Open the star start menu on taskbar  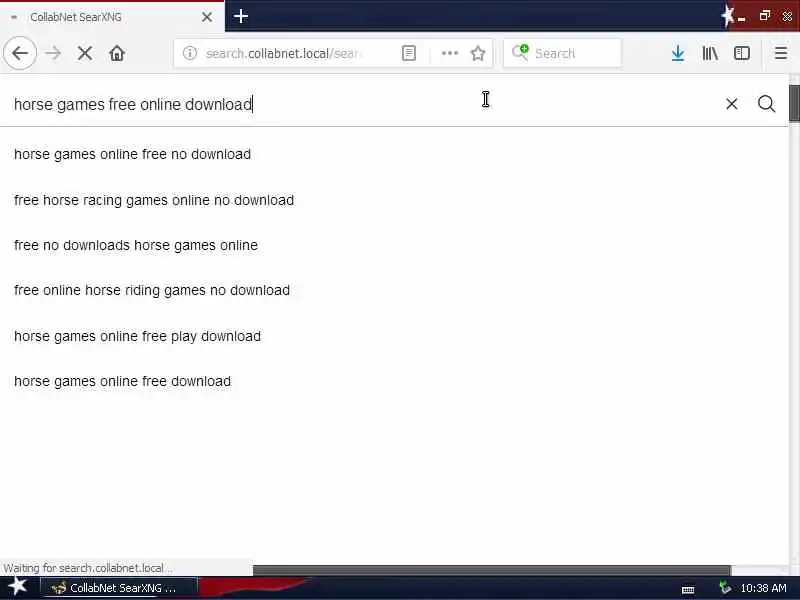18,587
